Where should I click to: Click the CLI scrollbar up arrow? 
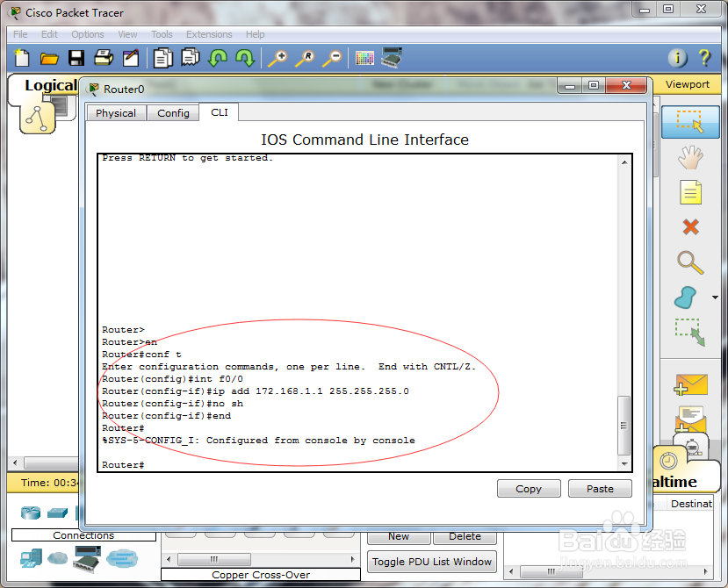(624, 162)
